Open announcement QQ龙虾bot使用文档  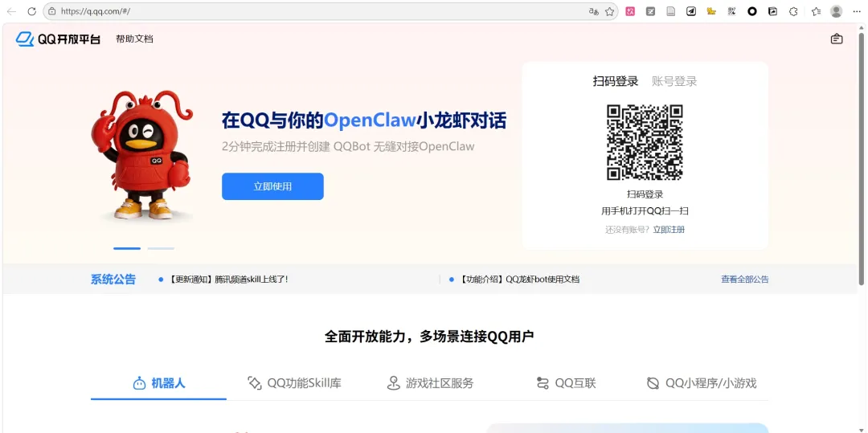tap(518, 280)
